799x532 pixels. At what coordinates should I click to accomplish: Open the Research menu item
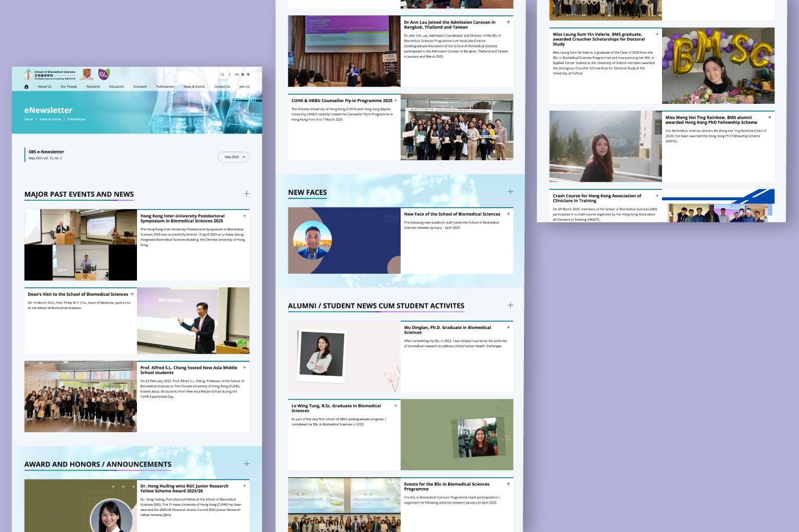point(93,87)
